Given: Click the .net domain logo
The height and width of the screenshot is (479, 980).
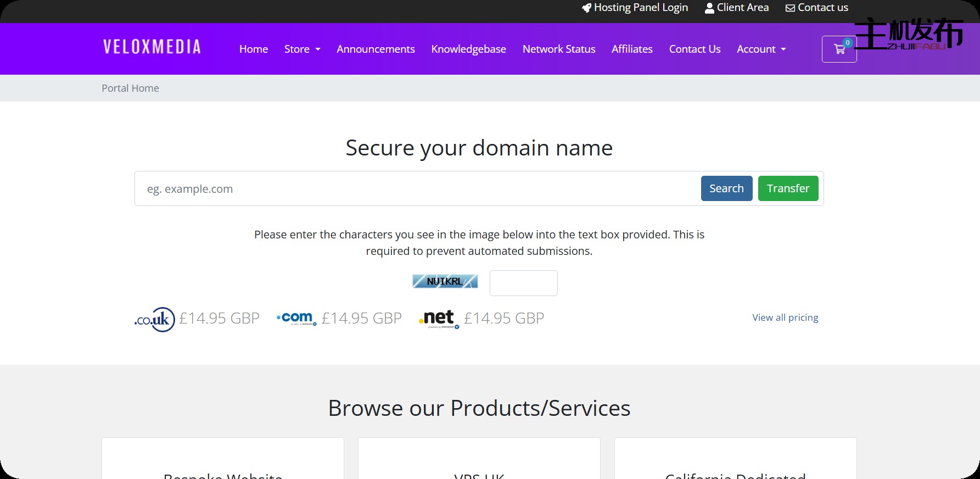Looking at the screenshot, I should [x=439, y=319].
